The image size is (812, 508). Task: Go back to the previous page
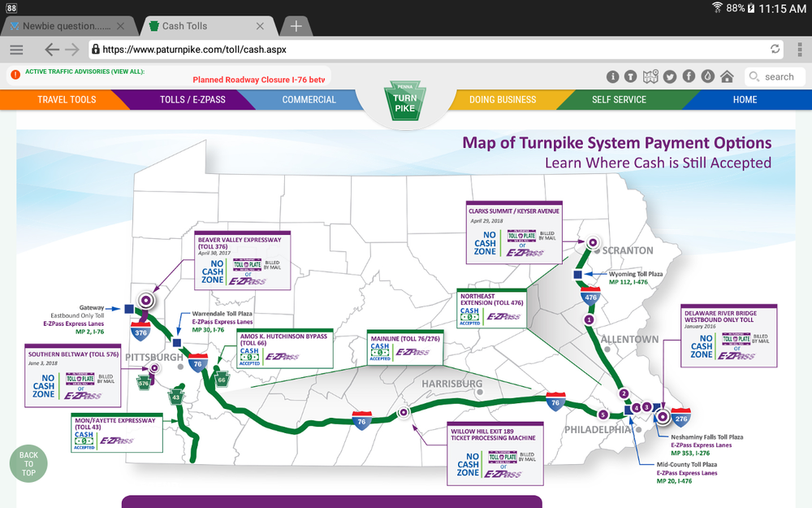point(51,50)
